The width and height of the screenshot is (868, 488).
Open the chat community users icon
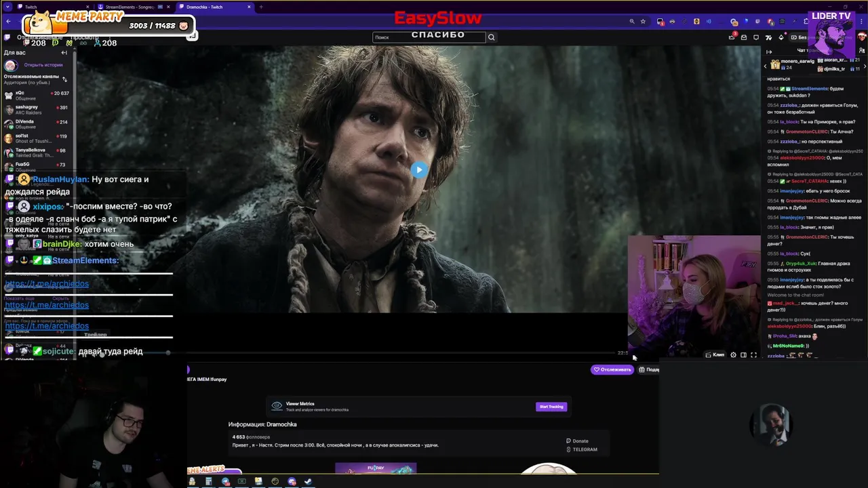[x=862, y=50]
